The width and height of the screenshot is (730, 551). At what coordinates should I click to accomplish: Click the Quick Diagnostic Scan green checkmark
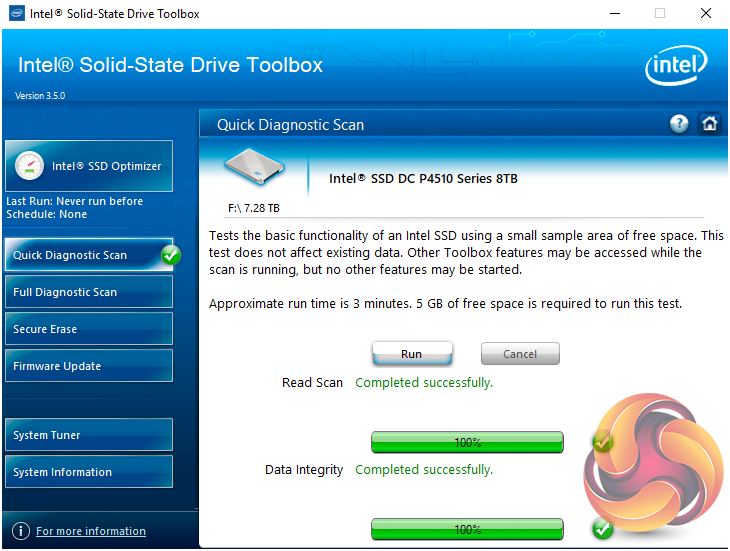(x=171, y=255)
